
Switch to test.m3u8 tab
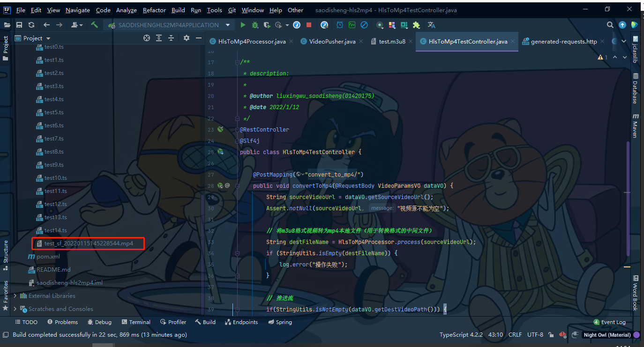tap(392, 41)
